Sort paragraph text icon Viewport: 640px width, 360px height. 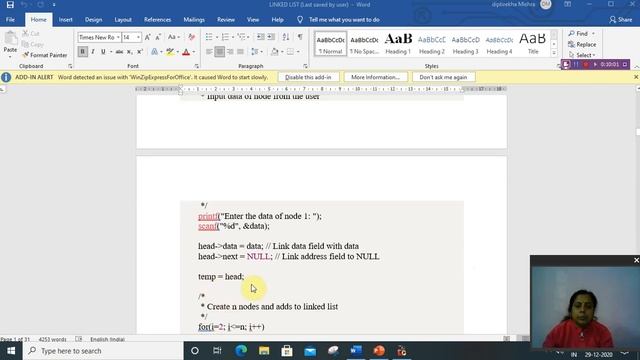click(286, 37)
